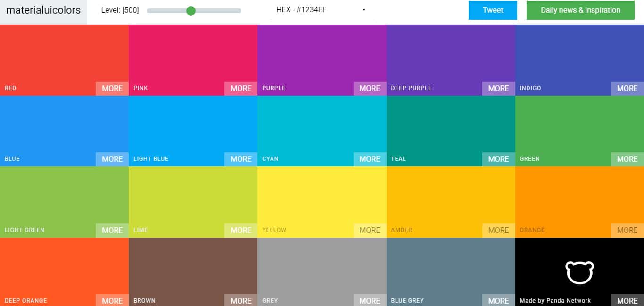Show MORE shades for Orange
The width and height of the screenshot is (644, 306).
[x=627, y=231]
